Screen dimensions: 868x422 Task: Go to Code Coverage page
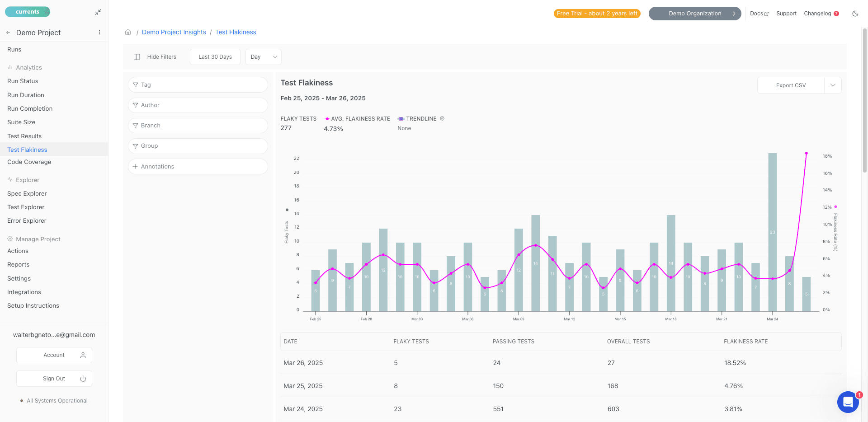pos(29,162)
